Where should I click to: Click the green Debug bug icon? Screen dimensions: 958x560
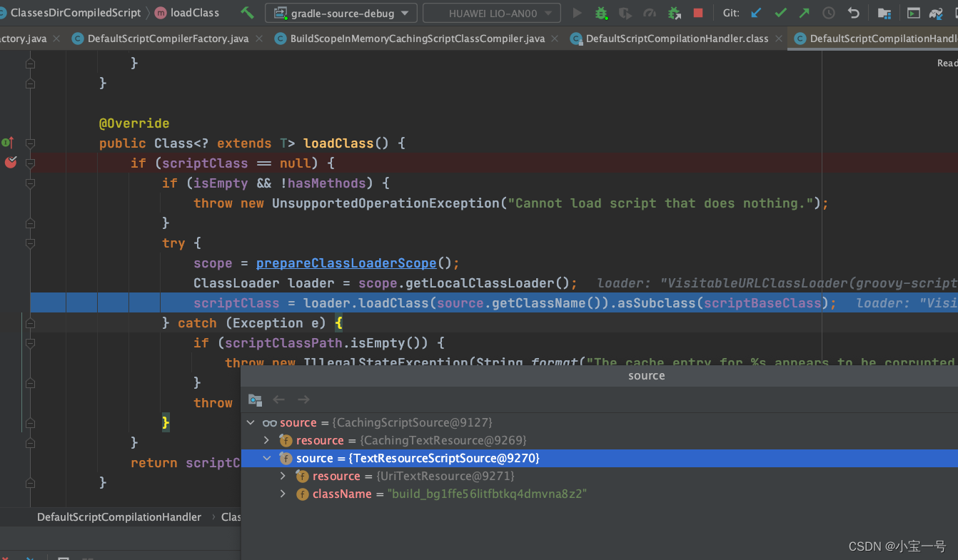tap(601, 13)
